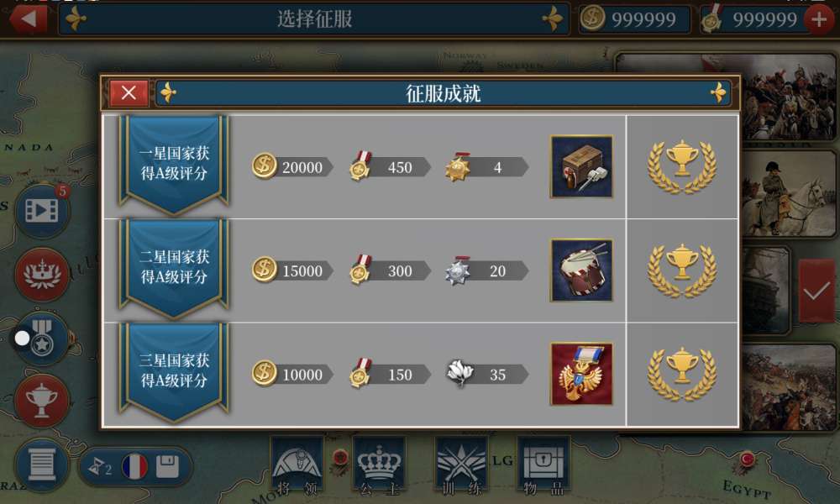Select the French flag country button
This screenshot has height=504, width=840.
pyautogui.click(x=134, y=466)
